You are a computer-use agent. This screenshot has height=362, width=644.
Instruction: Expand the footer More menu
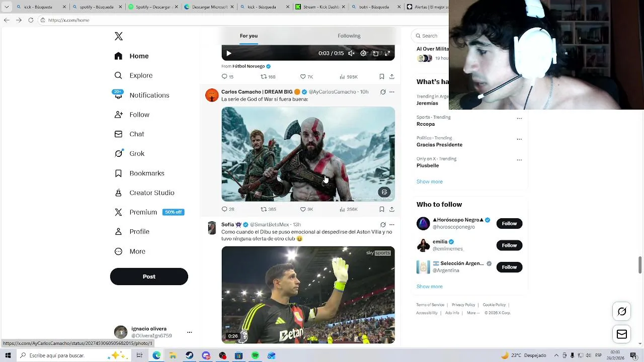click(473, 313)
